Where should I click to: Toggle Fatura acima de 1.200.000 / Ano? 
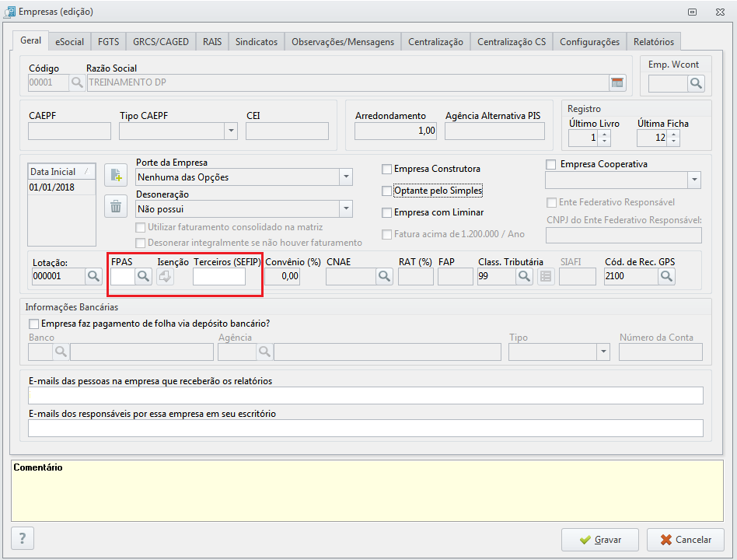click(386, 234)
